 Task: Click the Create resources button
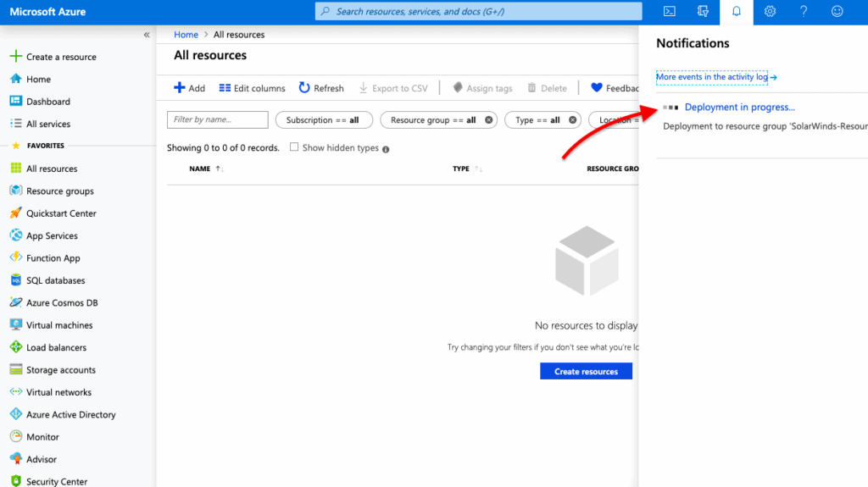coord(587,371)
